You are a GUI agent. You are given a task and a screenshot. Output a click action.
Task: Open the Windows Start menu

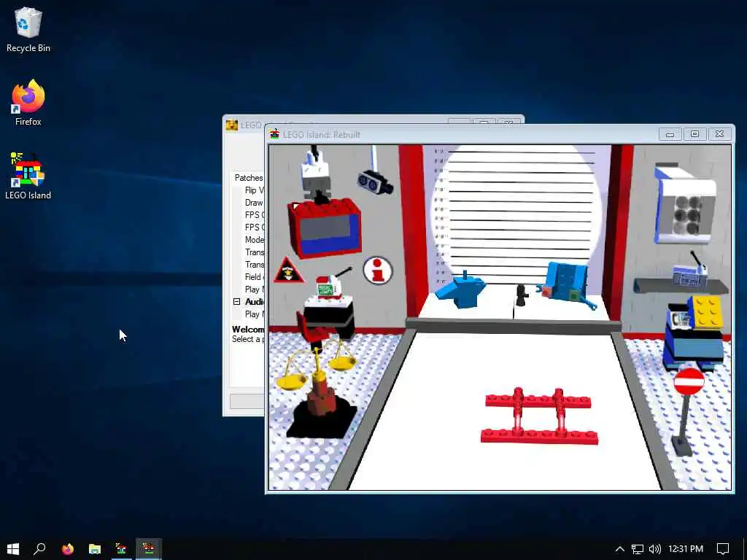pyautogui.click(x=13, y=548)
